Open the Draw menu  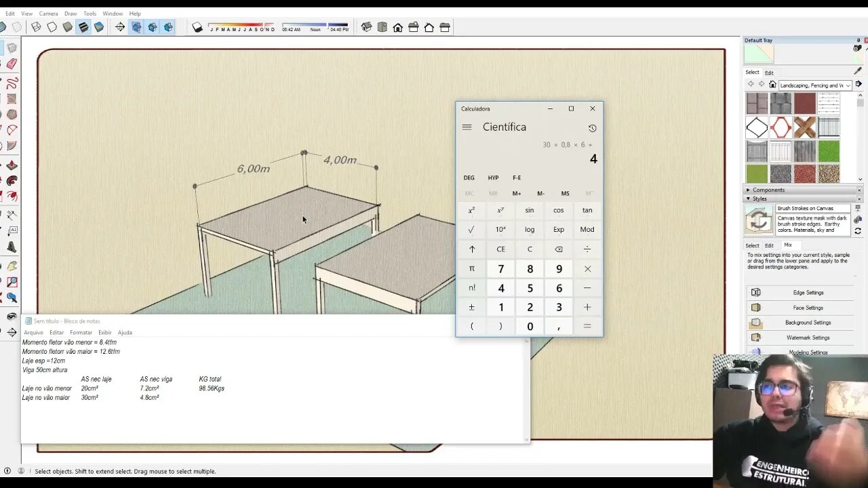(71, 14)
